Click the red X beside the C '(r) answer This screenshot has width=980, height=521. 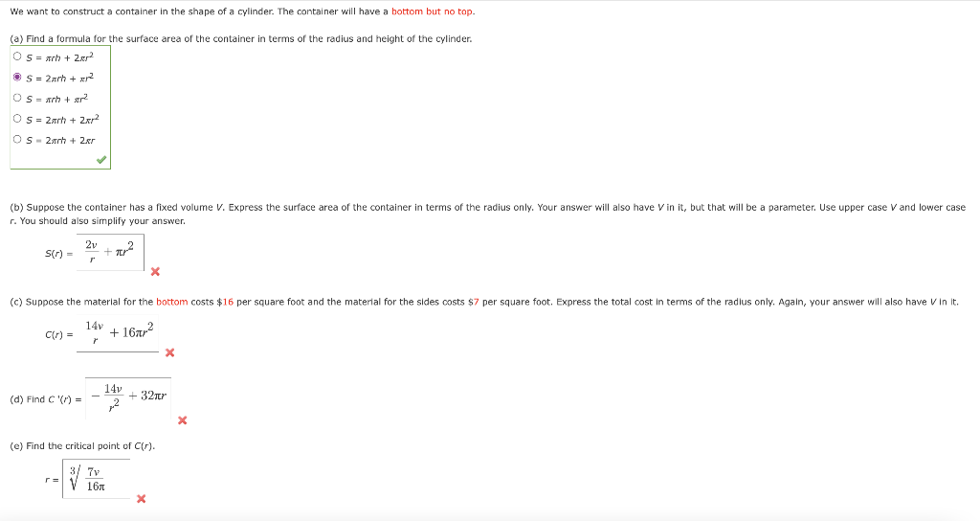click(x=182, y=420)
